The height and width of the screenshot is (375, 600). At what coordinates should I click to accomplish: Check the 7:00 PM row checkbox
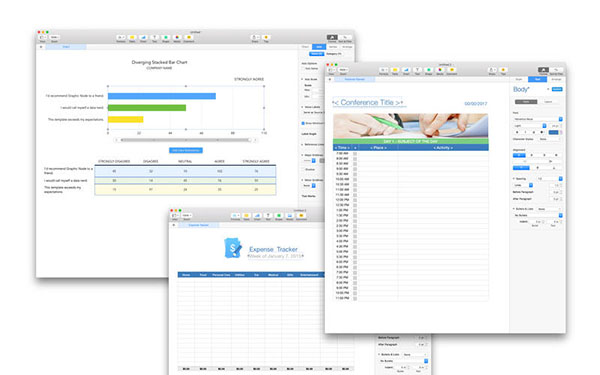(x=355, y=272)
